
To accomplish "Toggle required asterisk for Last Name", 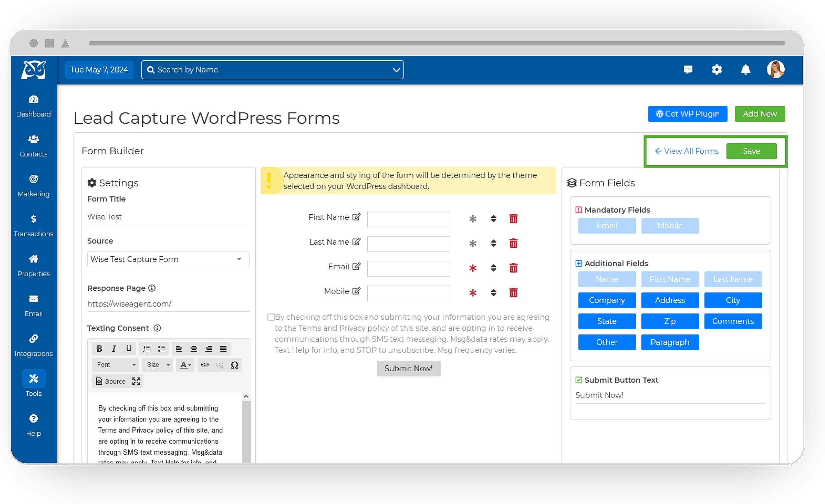I will point(472,243).
